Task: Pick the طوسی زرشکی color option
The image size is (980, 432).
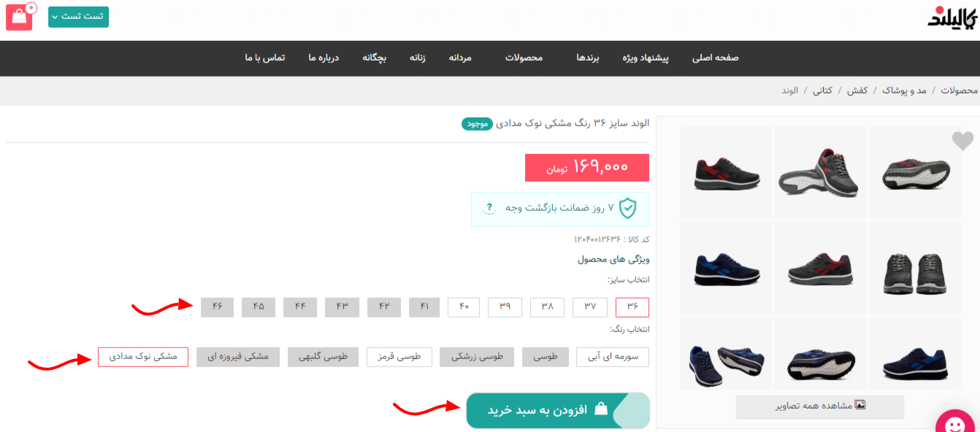Action: pyautogui.click(x=477, y=357)
